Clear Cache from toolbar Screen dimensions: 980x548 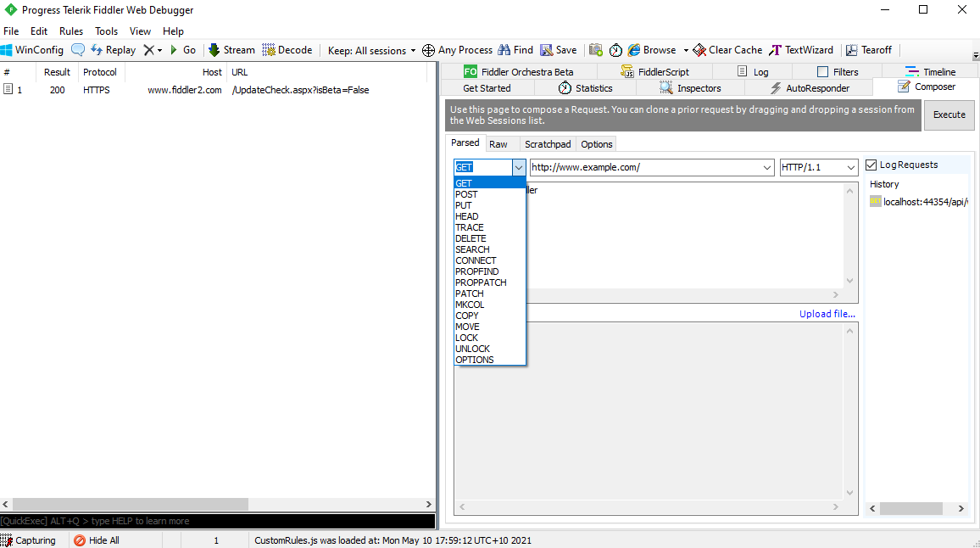tap(727, 50)
